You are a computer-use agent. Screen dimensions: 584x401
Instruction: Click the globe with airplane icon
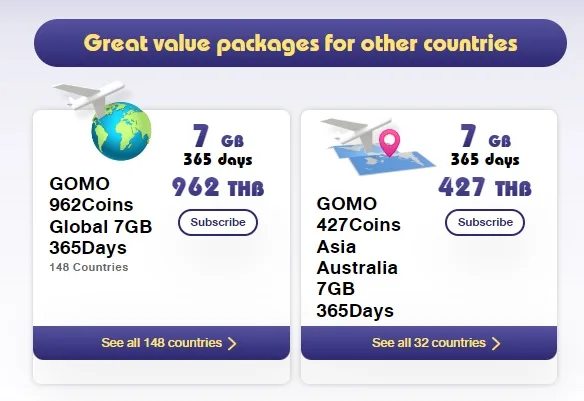[x=102, y=120]
